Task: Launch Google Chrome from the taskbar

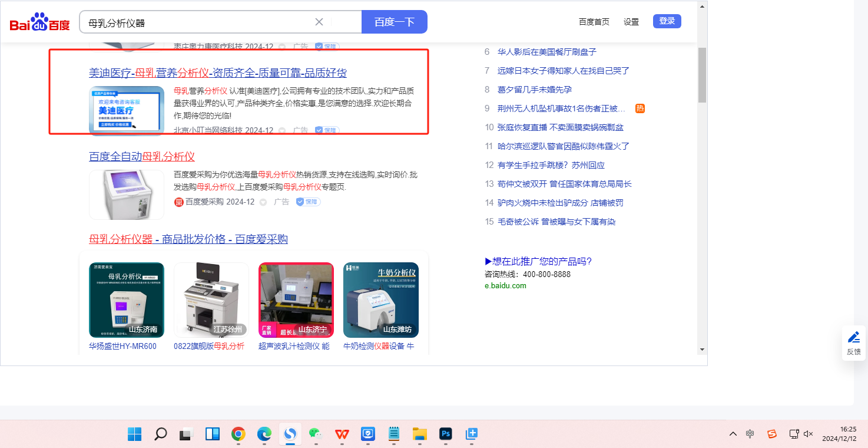Action: point(238,434)
